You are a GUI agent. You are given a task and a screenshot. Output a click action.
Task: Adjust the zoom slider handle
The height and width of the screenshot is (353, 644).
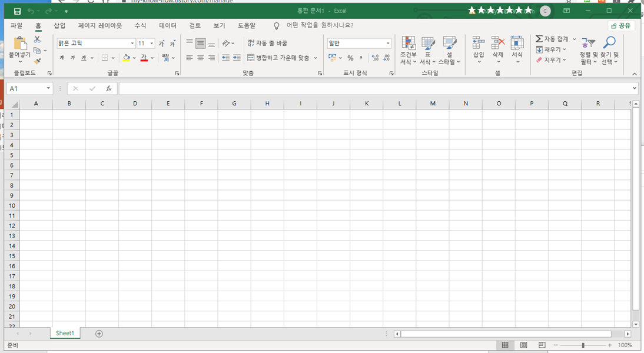coord(583,345)
